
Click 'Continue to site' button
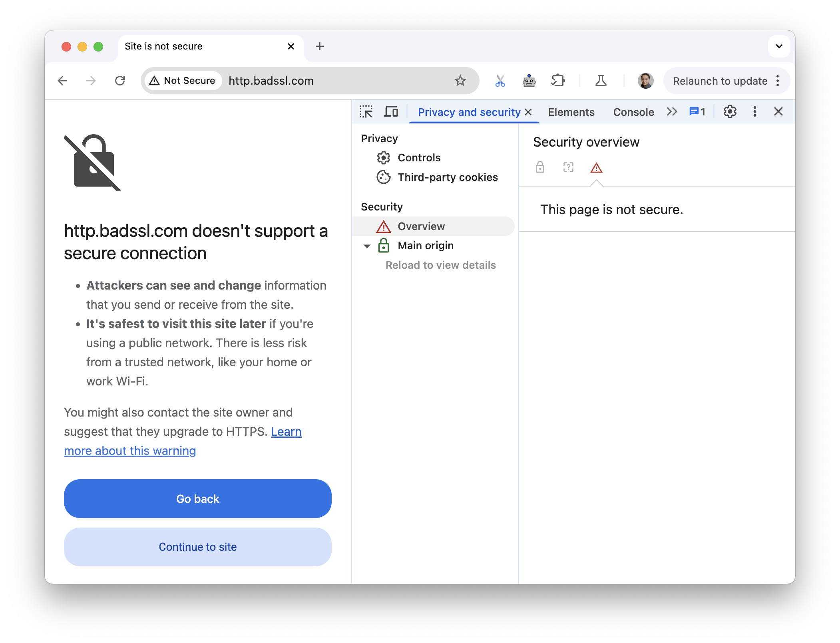197,546
